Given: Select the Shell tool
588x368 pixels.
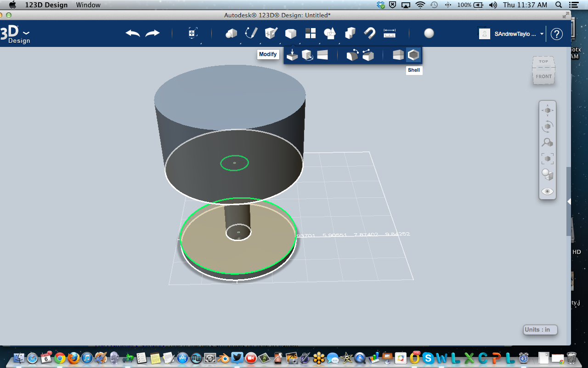Looking at the screenshot, I should (413, 54).
